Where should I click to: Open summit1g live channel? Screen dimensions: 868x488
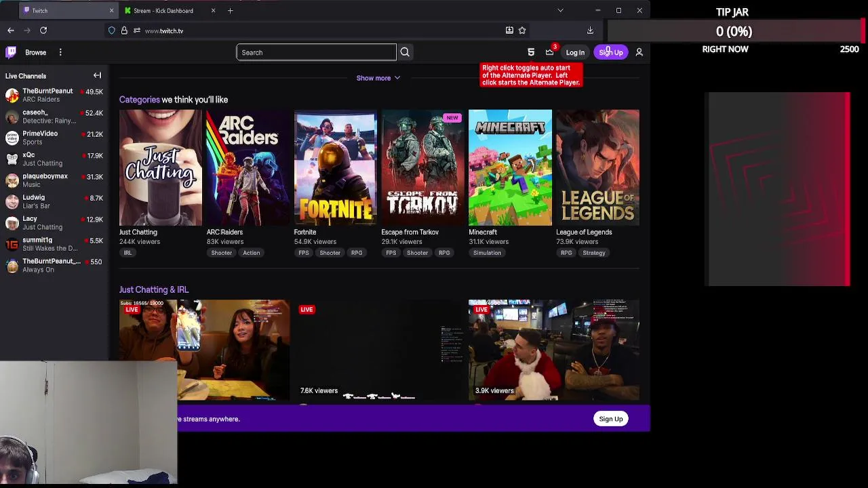pyautogui.click(x=54, y=244)
